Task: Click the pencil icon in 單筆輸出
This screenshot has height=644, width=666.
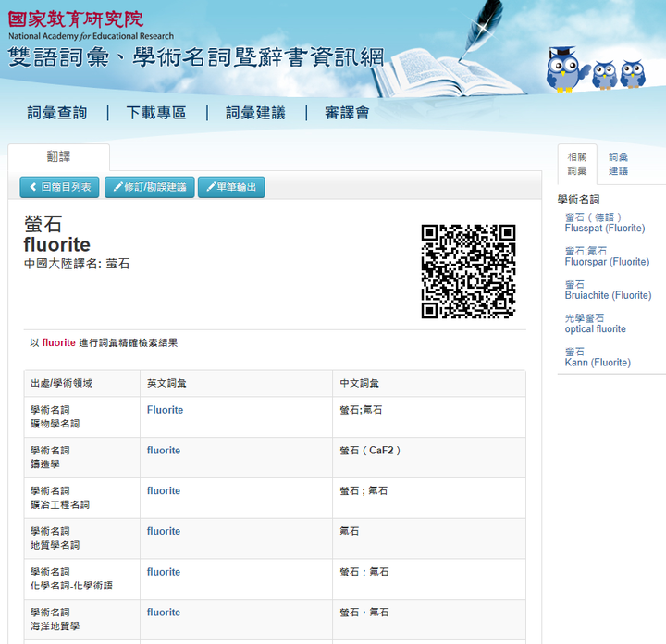Action: click(x=211, y=187)
